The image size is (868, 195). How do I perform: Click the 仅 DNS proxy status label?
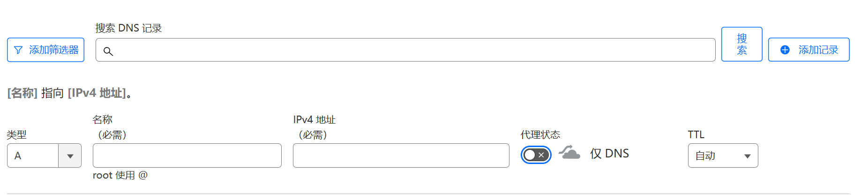(x=609, y=154)
